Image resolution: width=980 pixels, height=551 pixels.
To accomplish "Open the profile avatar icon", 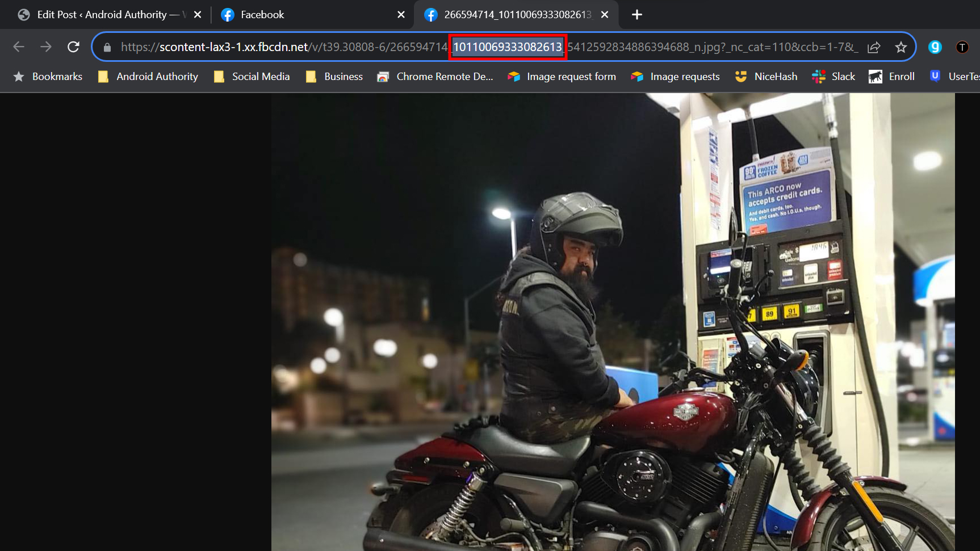I will click(x=962, y=47).
